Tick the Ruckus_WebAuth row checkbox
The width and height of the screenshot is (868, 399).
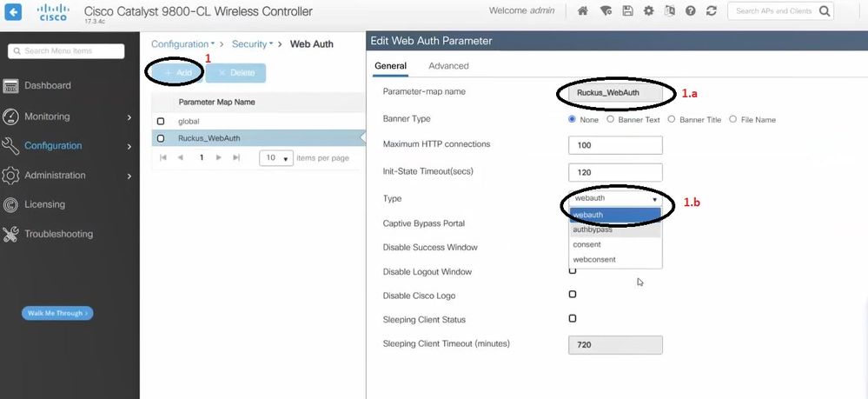point(161,138)
